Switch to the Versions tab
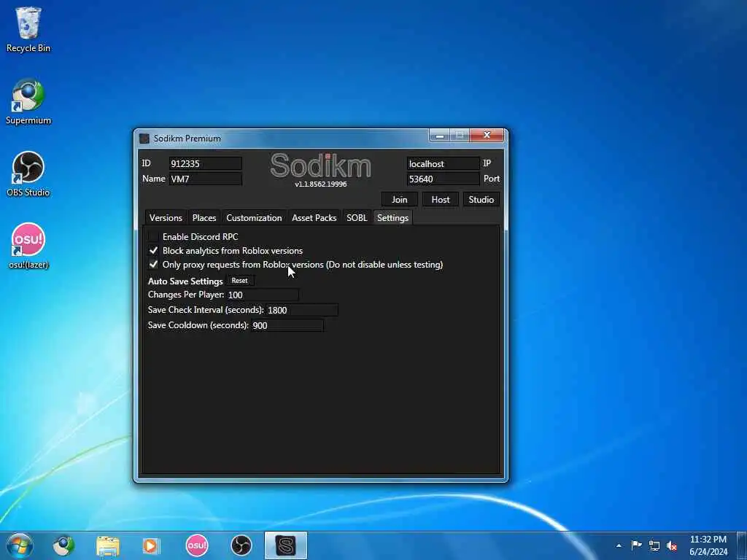Viewport: 747px width, 560px height. [x=166, y=217]
